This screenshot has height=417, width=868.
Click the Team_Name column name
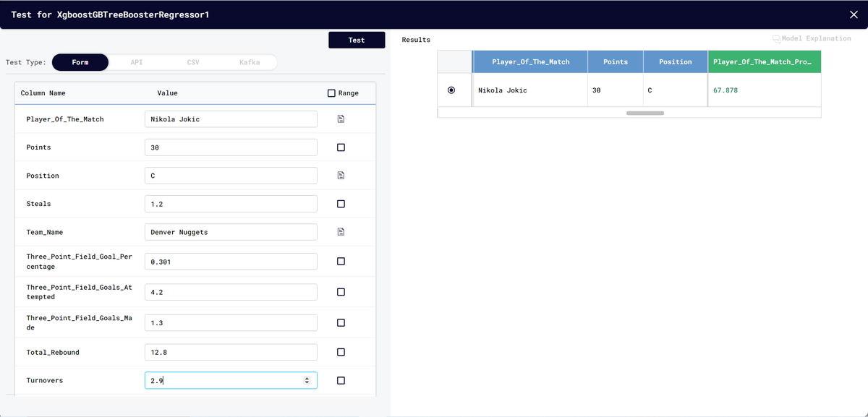click(x=45, y=232)
